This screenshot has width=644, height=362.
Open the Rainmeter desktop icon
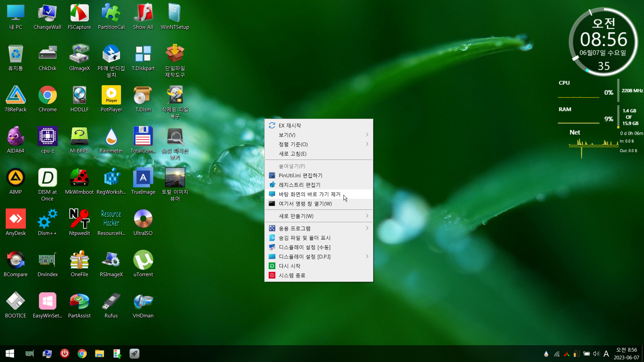pyautogui.click(x=111, y=140)
